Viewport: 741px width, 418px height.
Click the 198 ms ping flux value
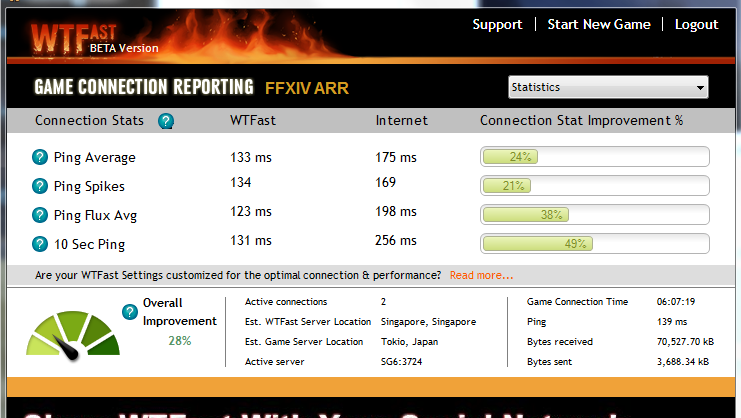pos(396,211)
